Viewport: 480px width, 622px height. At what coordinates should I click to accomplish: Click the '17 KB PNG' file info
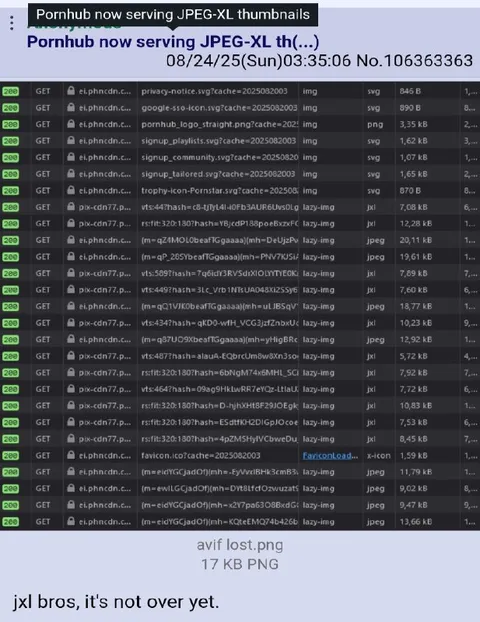(x=240, y=564)
